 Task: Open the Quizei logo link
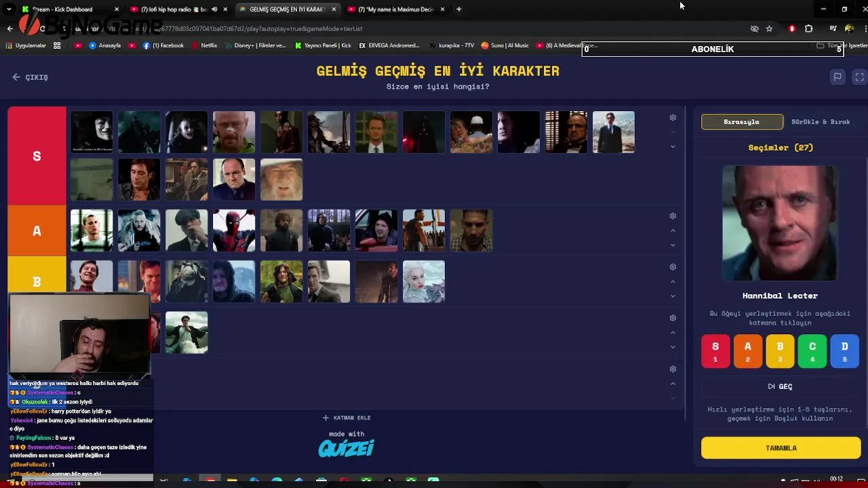[x=347, y=447]
